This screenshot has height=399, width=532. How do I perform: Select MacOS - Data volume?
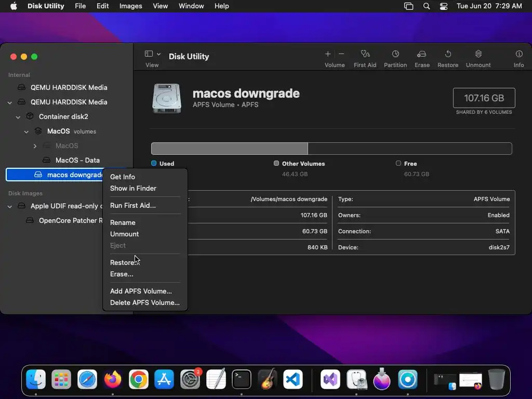tap(77, 160)
